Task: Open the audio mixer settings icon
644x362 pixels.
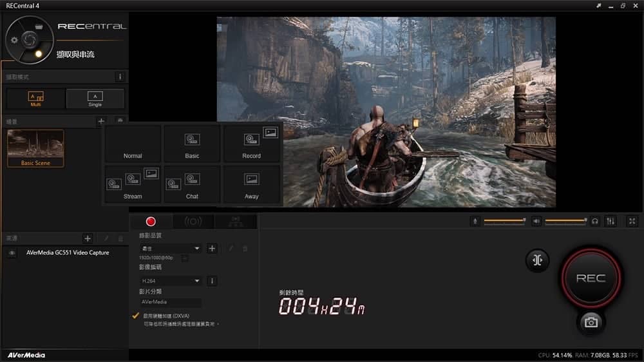Action: point(611,221)
